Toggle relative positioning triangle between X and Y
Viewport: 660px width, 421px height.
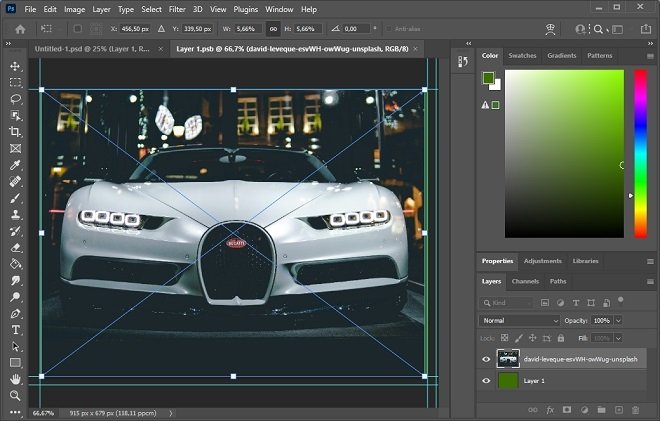pyautogui.click(x=161, y=29)
